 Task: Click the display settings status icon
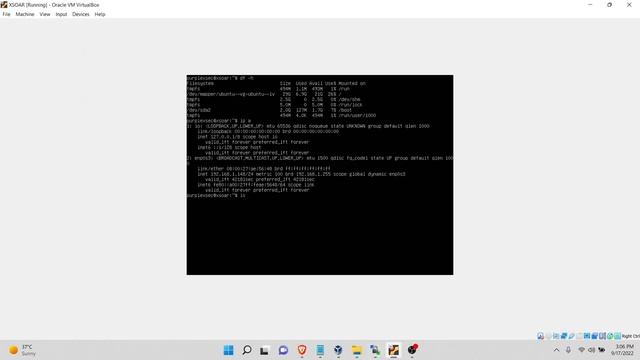coord(587,336)
